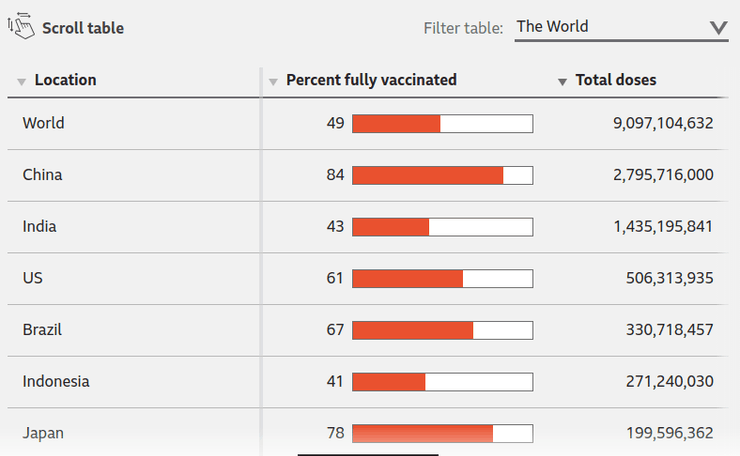Sort by Location column arrow
The height and width of the screenshot is (456, 740).
22,81
